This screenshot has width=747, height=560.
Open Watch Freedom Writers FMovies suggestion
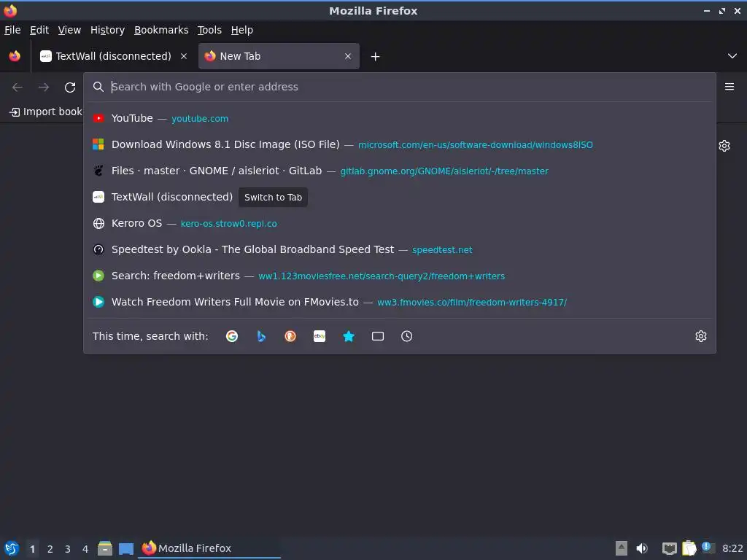click(400, 302)
